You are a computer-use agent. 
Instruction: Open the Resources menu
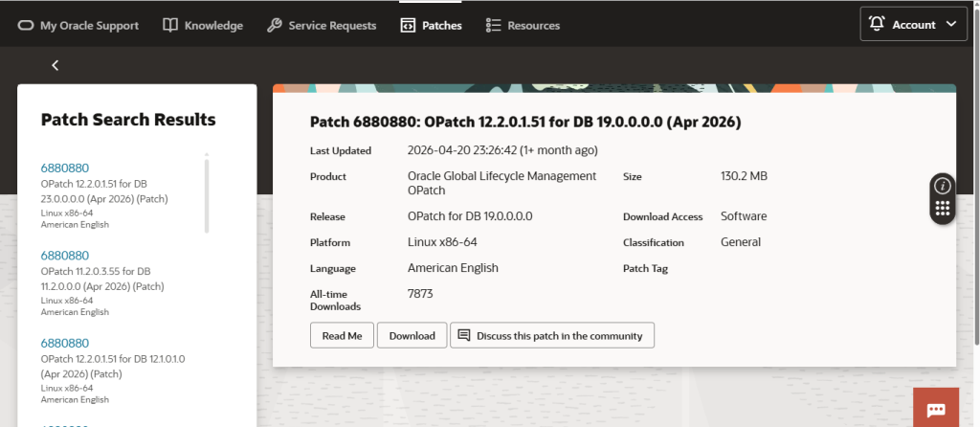click(x=523, y=26)
